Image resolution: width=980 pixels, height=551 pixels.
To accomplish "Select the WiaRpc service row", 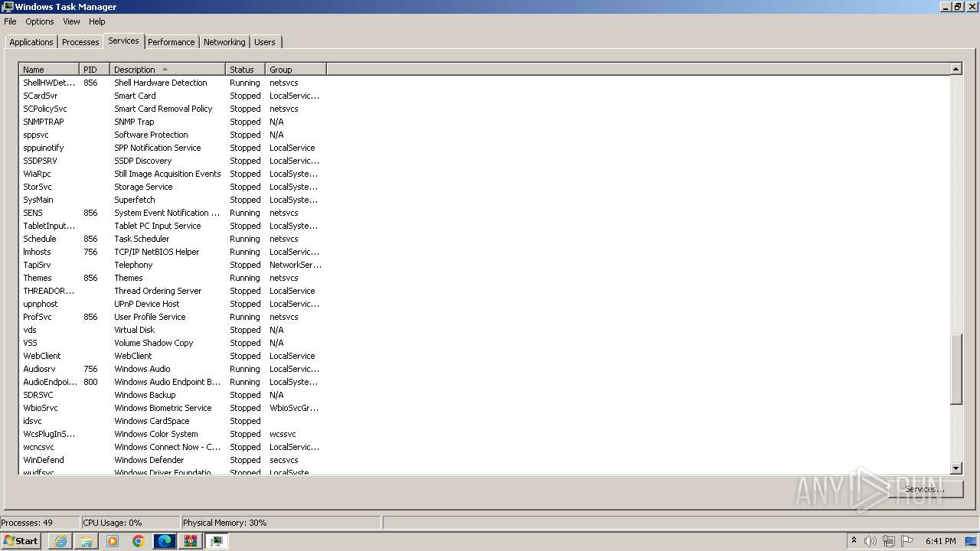I will coord(173,174).
